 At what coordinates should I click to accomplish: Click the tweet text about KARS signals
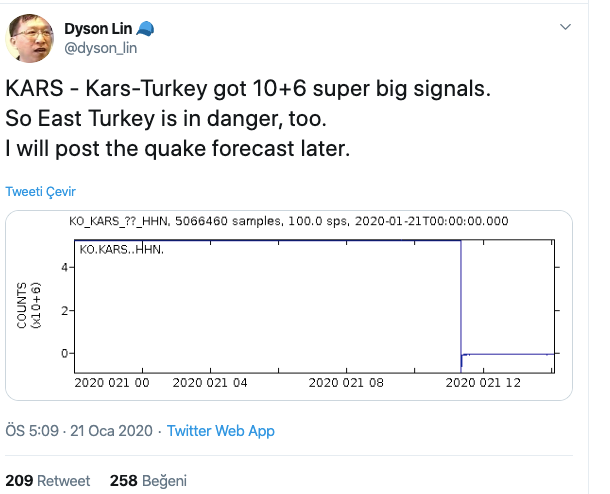coord(250,116)
